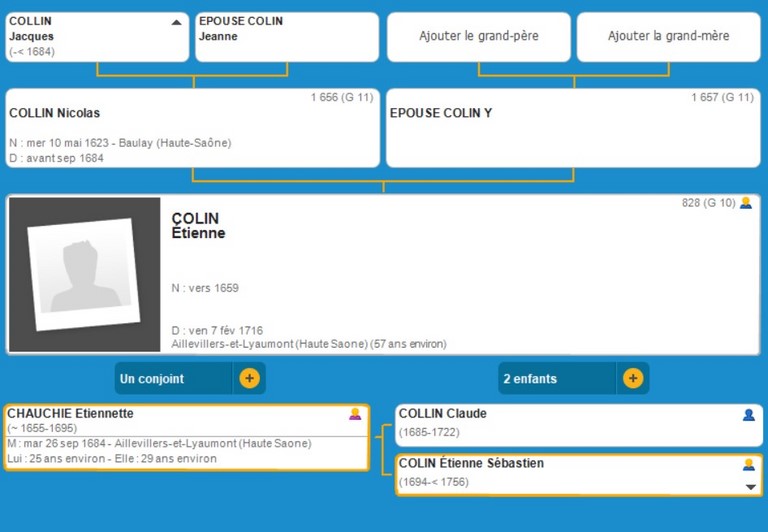Click the person icon on CHAUCHIE Etiennette card
The image size is (768, 532).
pos(355,414)
